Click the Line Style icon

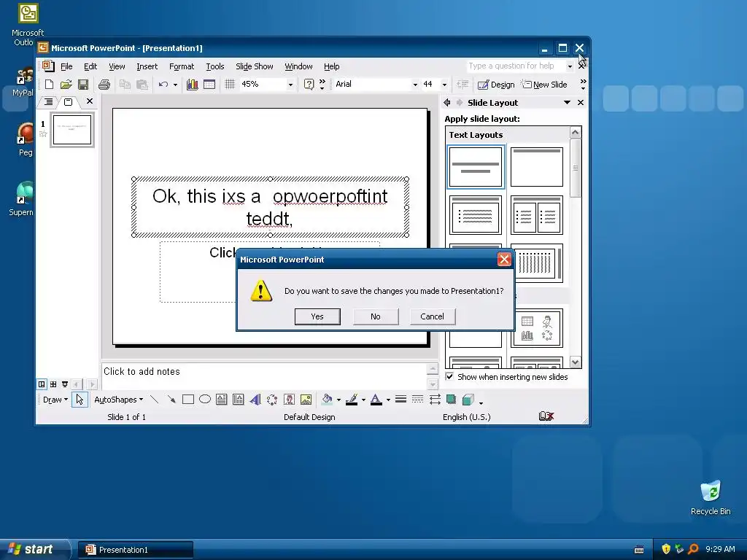tap(400, 399)
